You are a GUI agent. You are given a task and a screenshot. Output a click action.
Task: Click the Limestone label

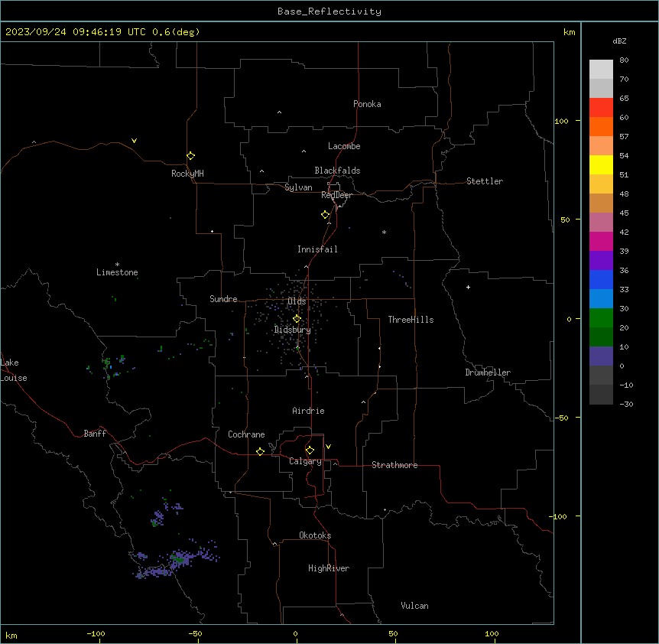pyautogui.click(x=117, y=272)
